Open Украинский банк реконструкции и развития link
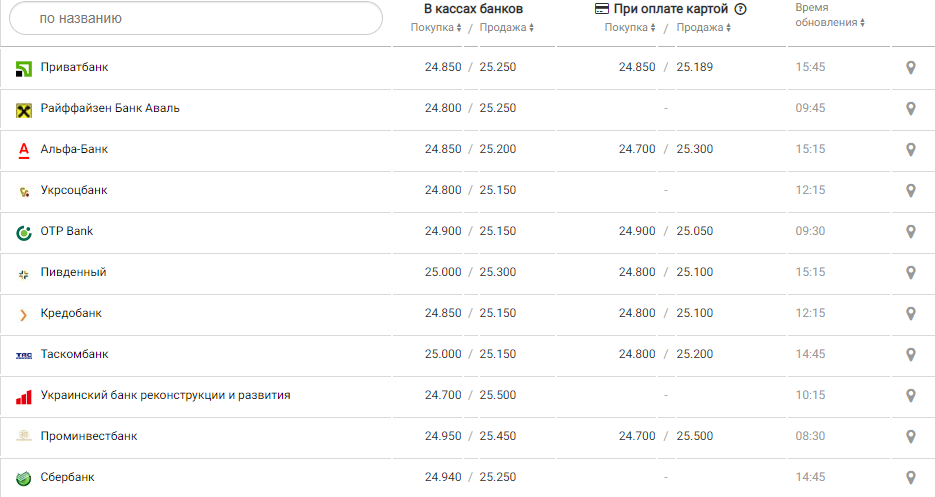 pos(165,395)
